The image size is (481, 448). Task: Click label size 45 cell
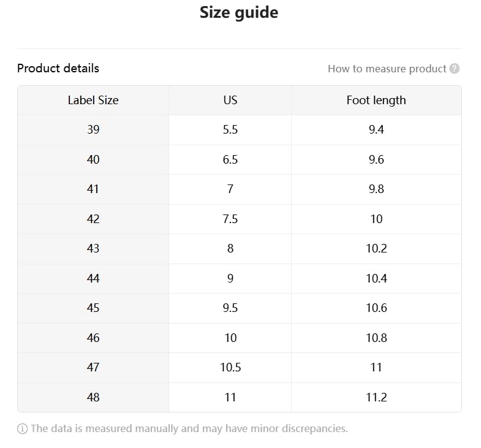click(93, 308)
